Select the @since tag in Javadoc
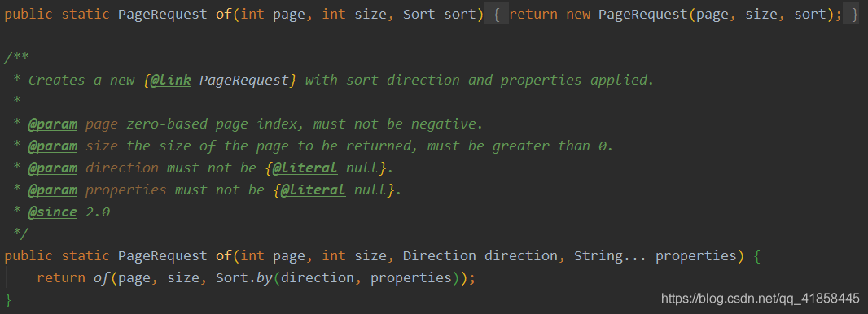This screenshot has height=314, width=868. [x=53, y=212]
